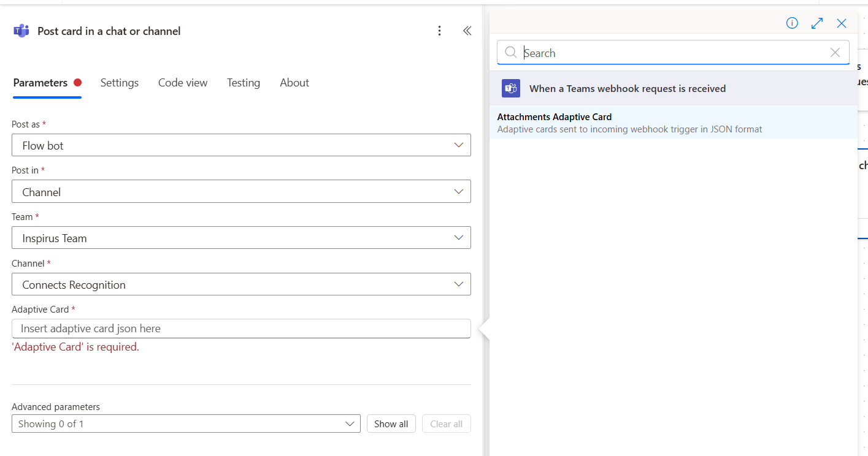This screenshot has height=456, width=868.
Task: Open the three-dot more options menu
Action: tap(439, 31)
